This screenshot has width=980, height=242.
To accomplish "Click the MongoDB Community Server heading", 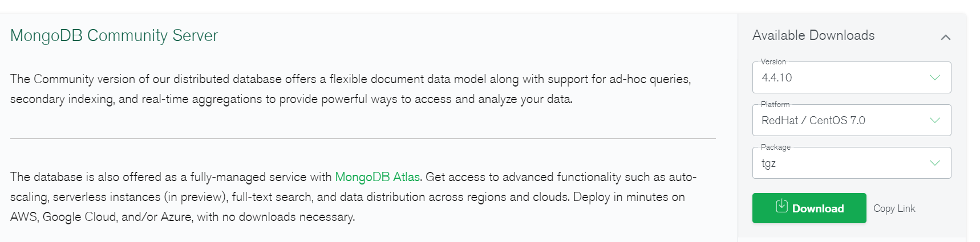I will [114, 35].
